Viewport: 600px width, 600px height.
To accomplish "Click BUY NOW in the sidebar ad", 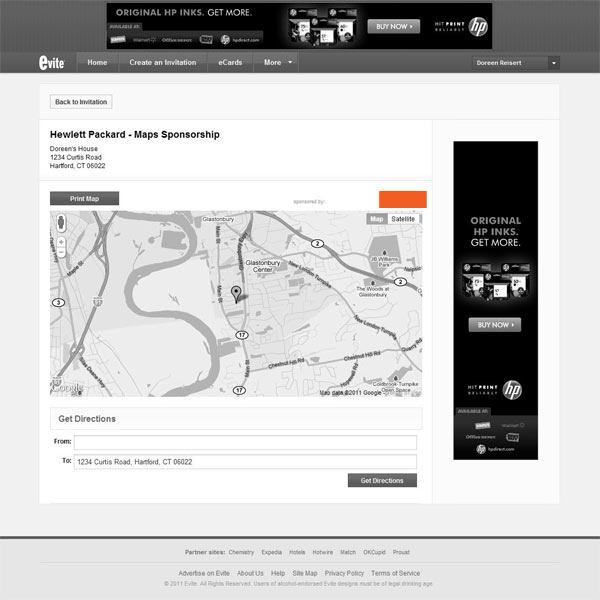I will pos(495,325).
